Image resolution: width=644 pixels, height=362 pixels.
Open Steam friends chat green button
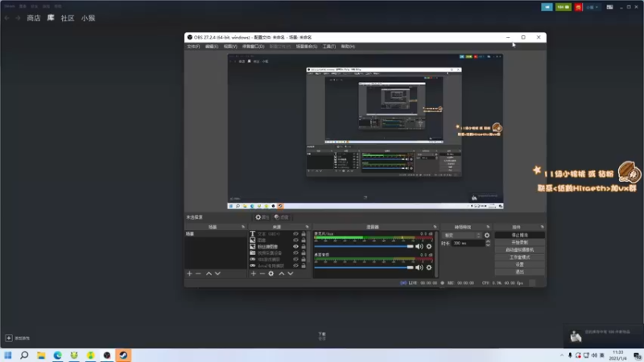(x=563, y=7)
